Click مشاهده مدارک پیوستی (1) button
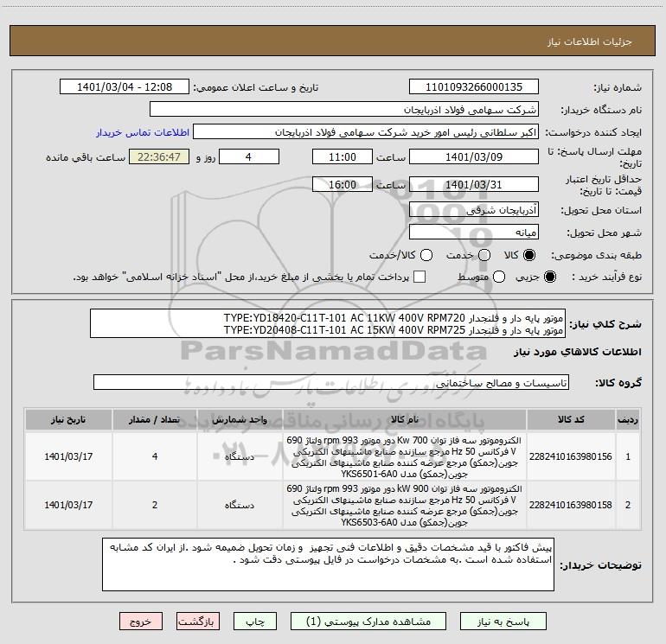Viewport: 666px width, 644px height. coord(368,622)
